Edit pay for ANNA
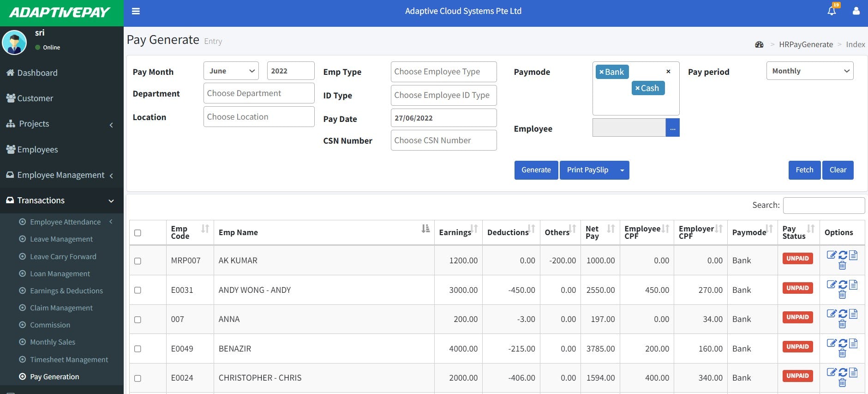 [832, 313]
